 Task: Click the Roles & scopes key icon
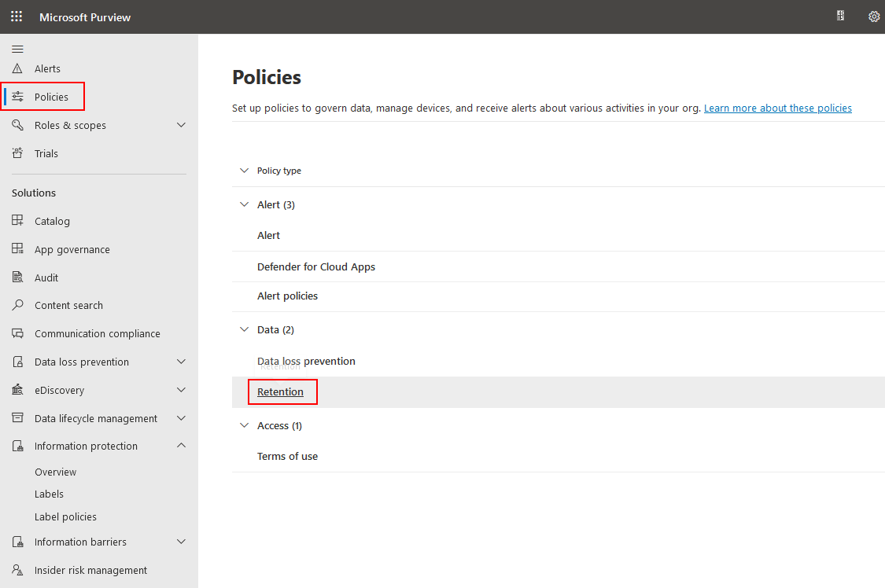(17, 124)
